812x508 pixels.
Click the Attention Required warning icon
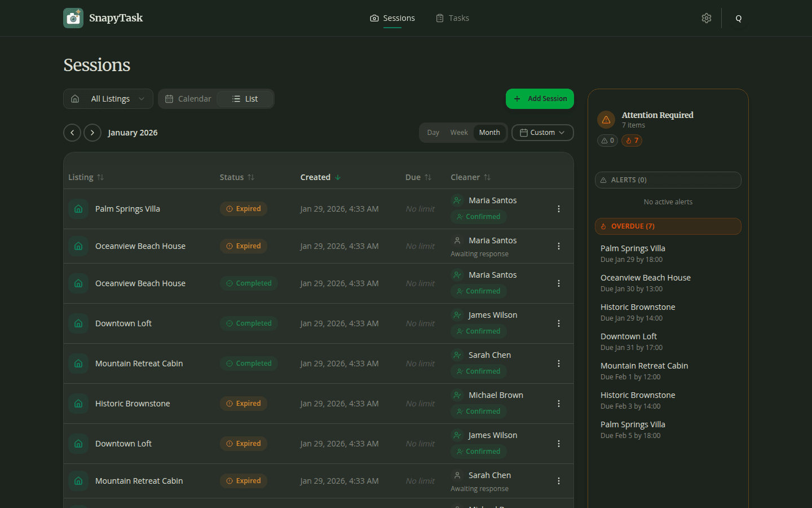pos(606,120)
